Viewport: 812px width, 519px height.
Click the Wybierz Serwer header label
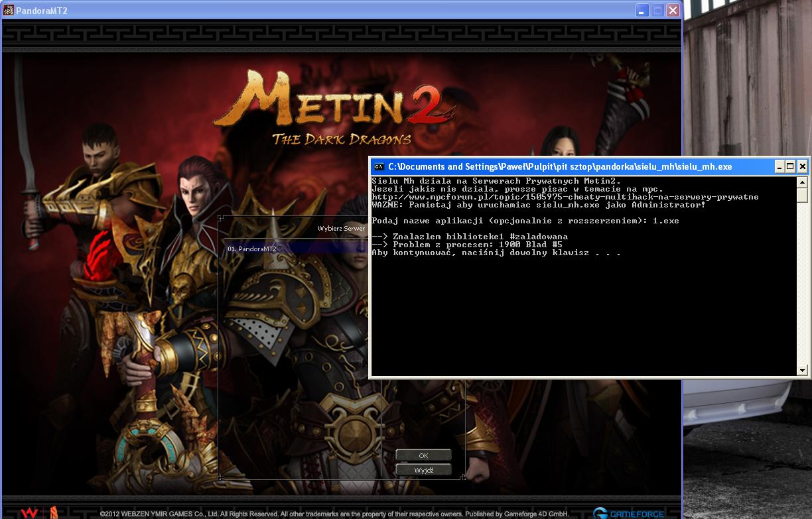click(x=341, y=229)
